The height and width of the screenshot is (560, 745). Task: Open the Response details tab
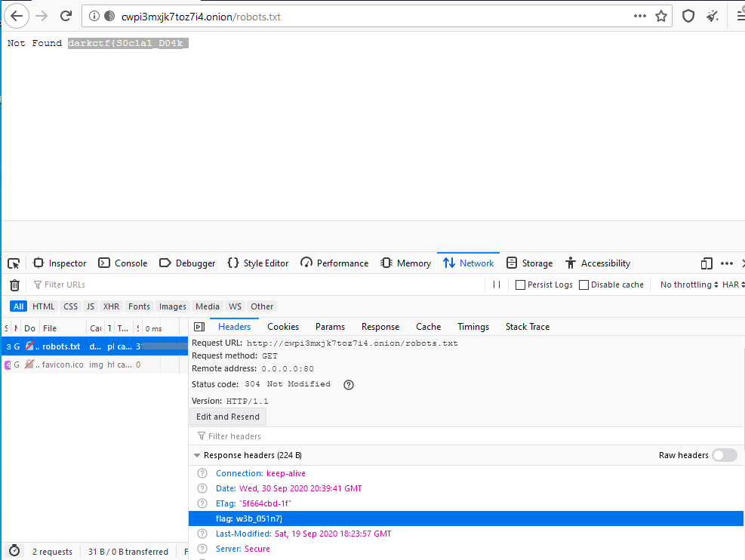click(380, 327)
